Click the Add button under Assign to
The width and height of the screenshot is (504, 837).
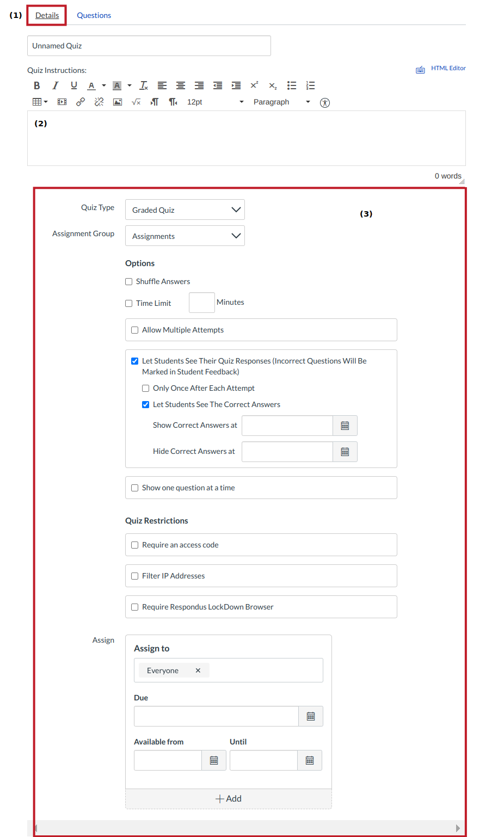point(228,799)
